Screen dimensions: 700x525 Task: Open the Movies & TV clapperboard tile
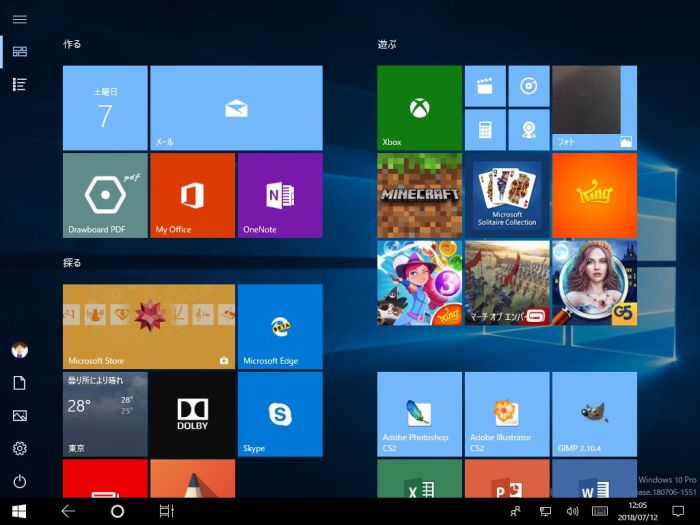[484, 87]
